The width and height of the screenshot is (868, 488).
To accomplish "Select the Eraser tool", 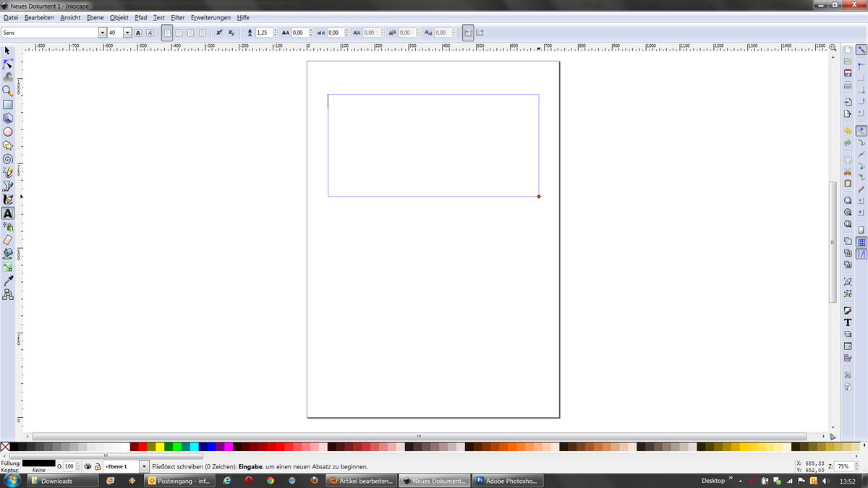I will (8, 240).
